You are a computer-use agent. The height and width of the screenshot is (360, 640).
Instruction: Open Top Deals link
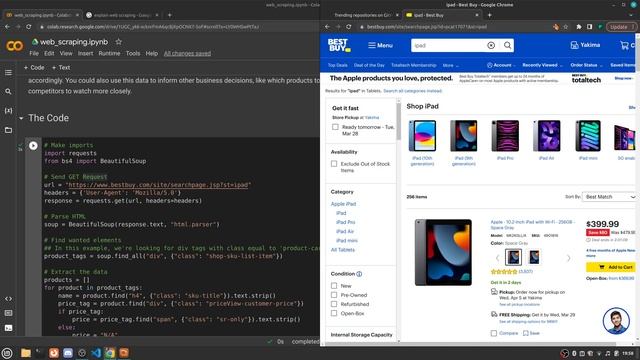(x=338, y=65)
